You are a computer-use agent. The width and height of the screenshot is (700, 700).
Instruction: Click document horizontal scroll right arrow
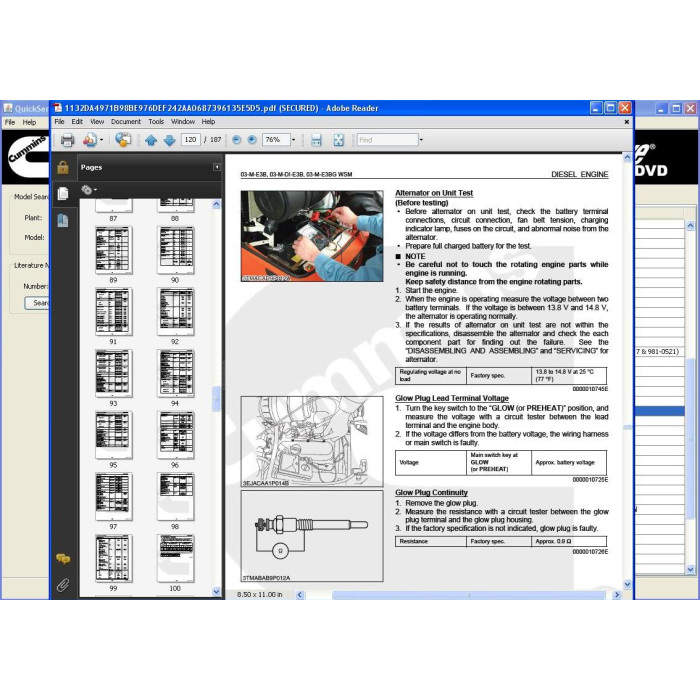pos(617,595)
